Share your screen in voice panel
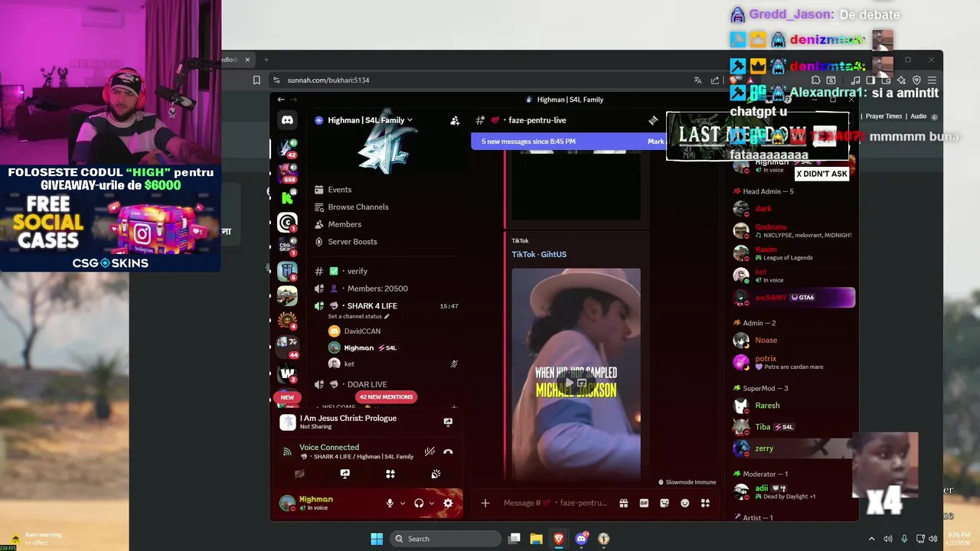The height and width of the screenshot is (551, 980). coord(345,474)
